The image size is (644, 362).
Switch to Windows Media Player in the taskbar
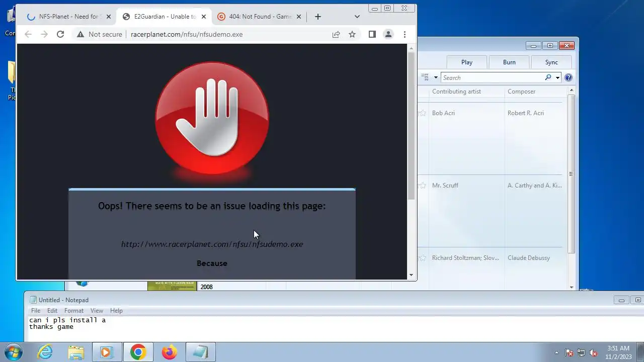107,352
